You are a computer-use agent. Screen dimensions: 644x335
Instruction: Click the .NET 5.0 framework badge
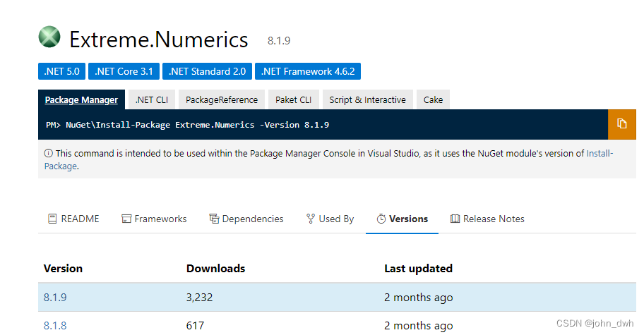coord(61,71)
